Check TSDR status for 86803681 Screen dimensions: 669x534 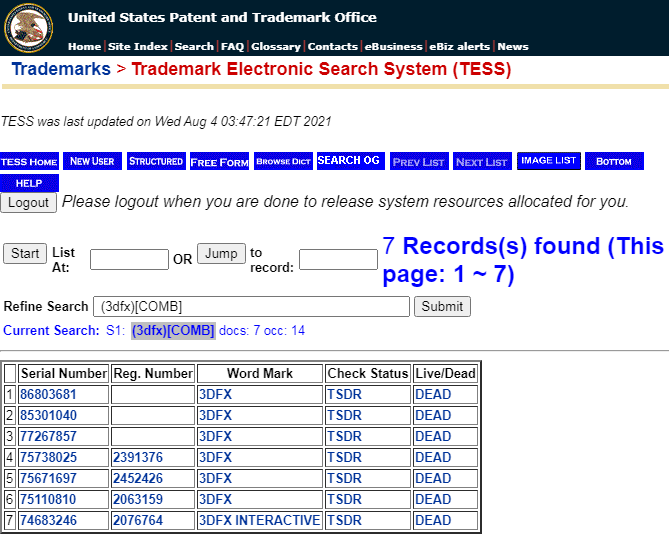[x=344, y=395]
